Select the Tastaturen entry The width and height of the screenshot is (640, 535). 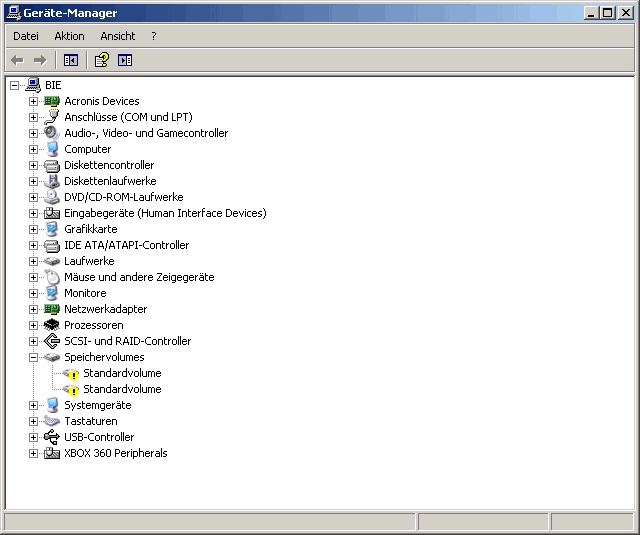(x=91, y=421)
